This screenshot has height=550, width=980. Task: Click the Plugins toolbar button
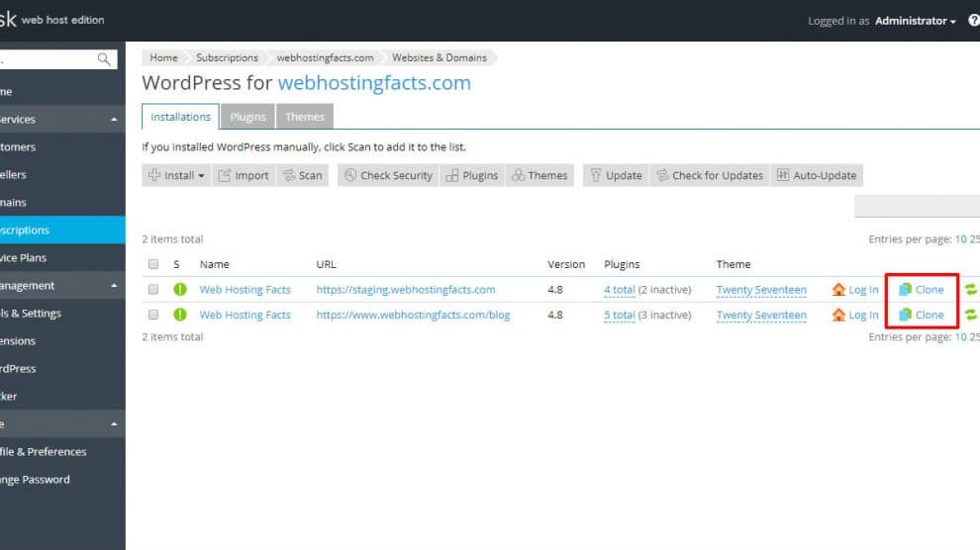[472, 175]
